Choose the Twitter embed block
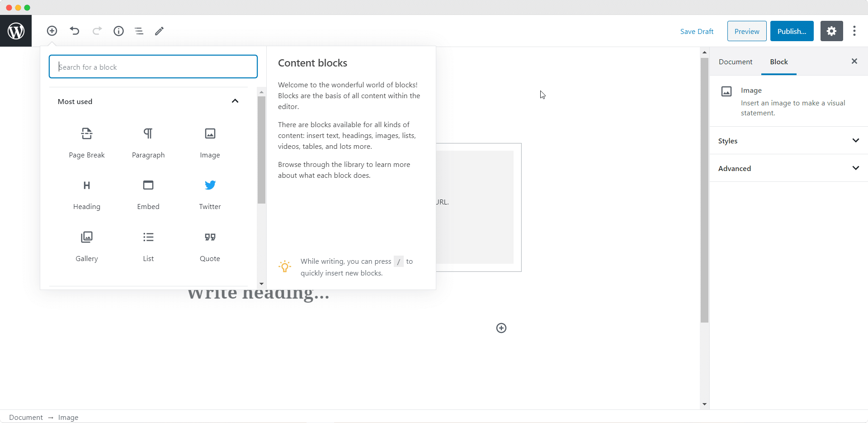 tap(209, 195)
